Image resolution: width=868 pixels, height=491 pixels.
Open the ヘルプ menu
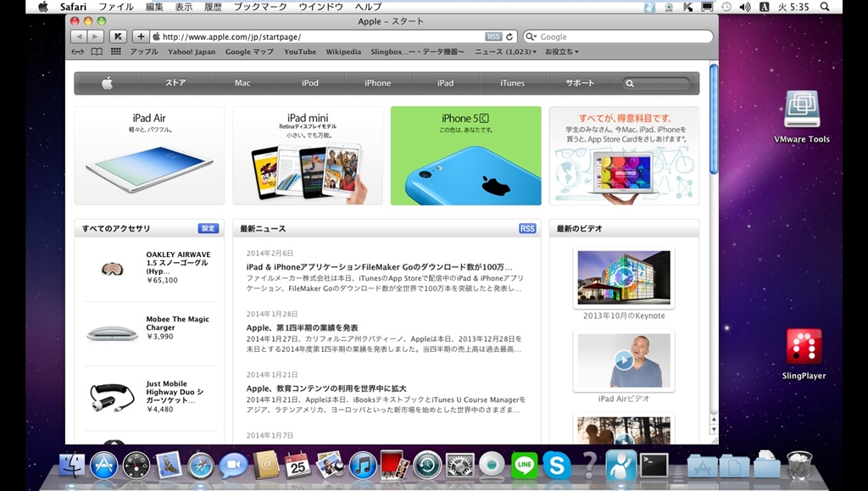368,7
